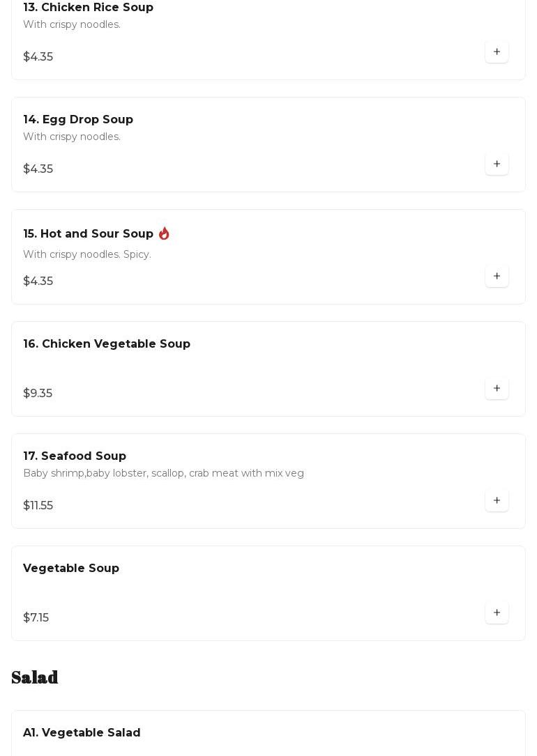This screenshot has height=756, width=537.
Task: Click Hot and Sour Soup spicy description
Action: click(x=87, y=254)
